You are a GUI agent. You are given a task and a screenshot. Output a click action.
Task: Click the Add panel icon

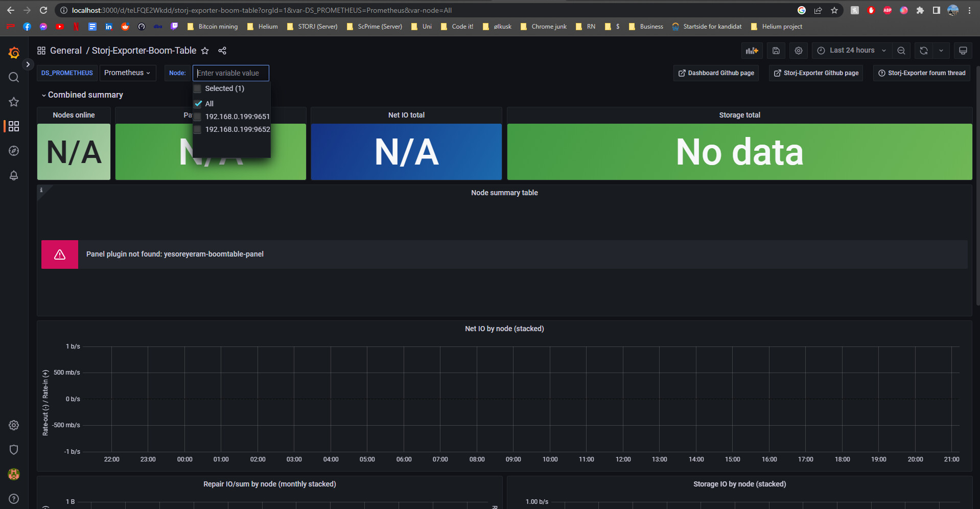pyautogui.click(x=752, y=51)
